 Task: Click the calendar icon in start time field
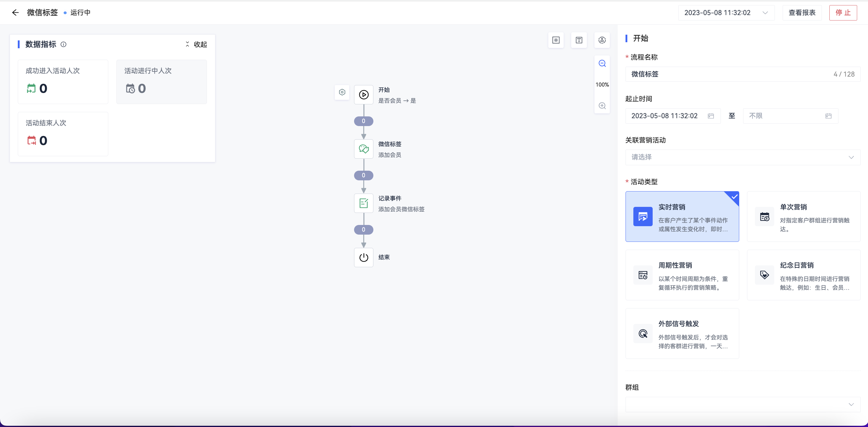click(711, 116)
